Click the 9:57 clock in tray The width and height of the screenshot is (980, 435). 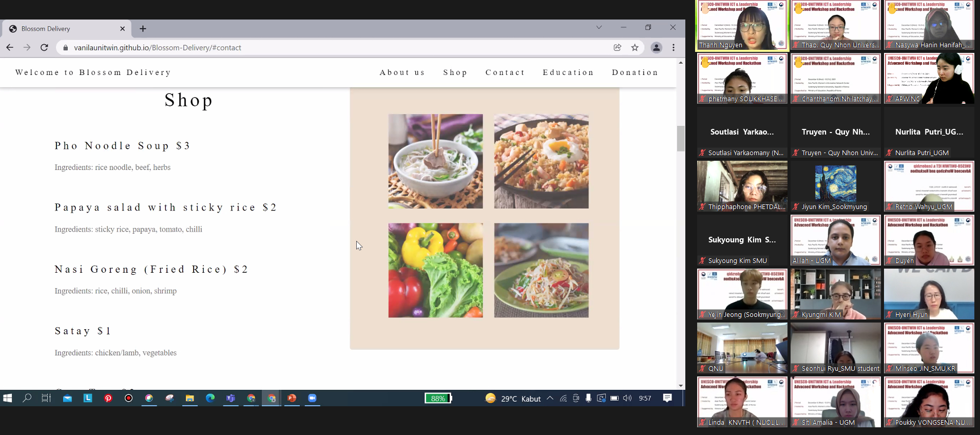[x=645, y=398]
